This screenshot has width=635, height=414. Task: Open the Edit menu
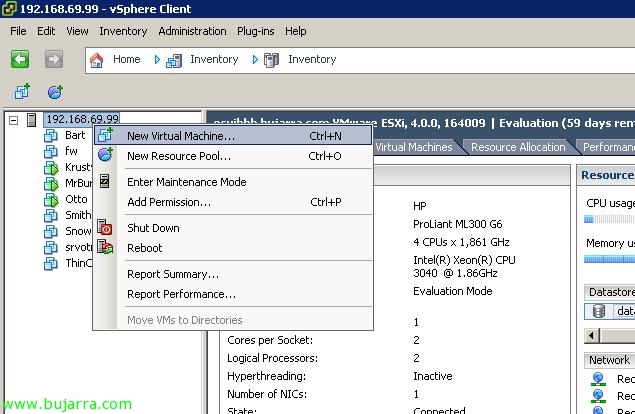[x=46, y=31]
